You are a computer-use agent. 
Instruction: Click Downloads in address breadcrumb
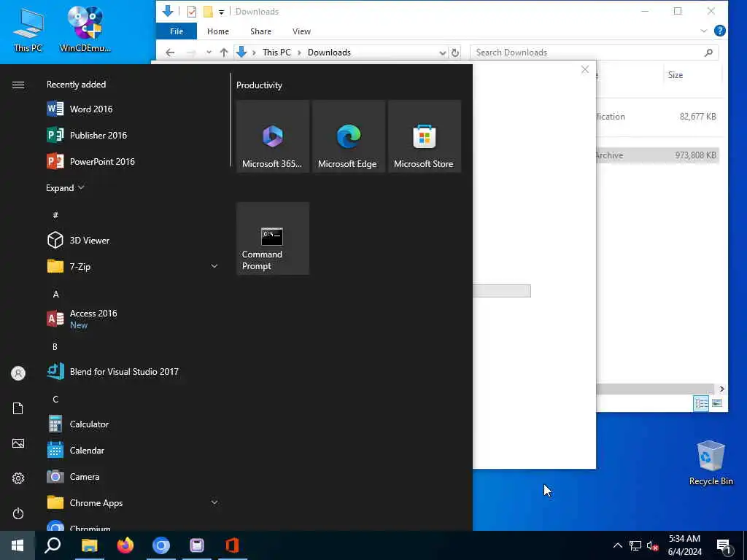click(x=329, y=52)
